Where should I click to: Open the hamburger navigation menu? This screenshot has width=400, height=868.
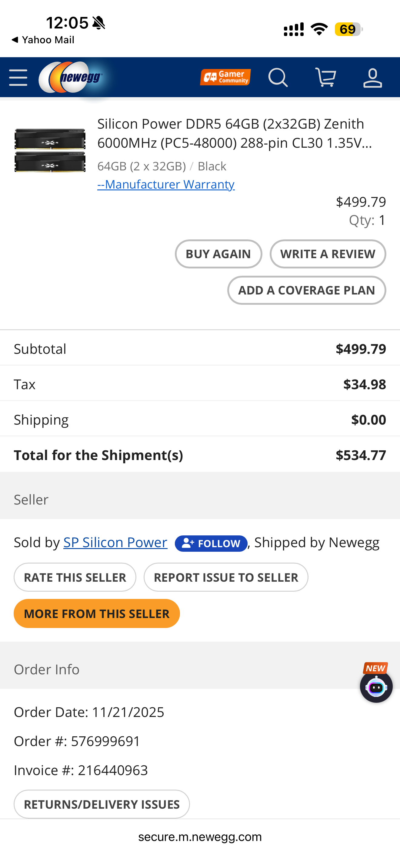18,78
